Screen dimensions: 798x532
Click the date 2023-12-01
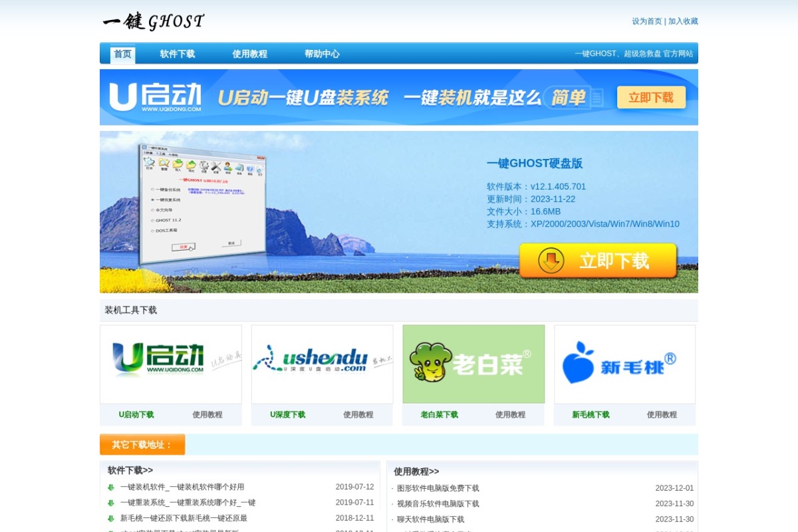point(674,488)
